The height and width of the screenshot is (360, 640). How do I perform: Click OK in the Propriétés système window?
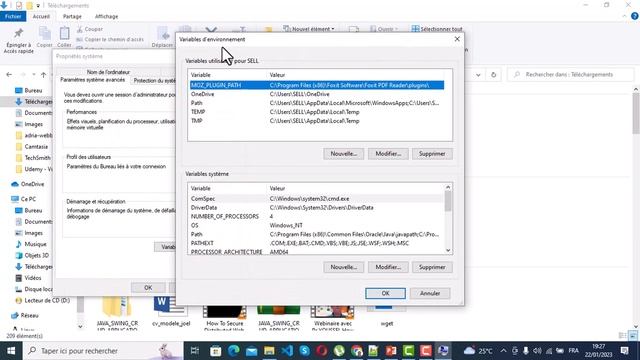148,288
